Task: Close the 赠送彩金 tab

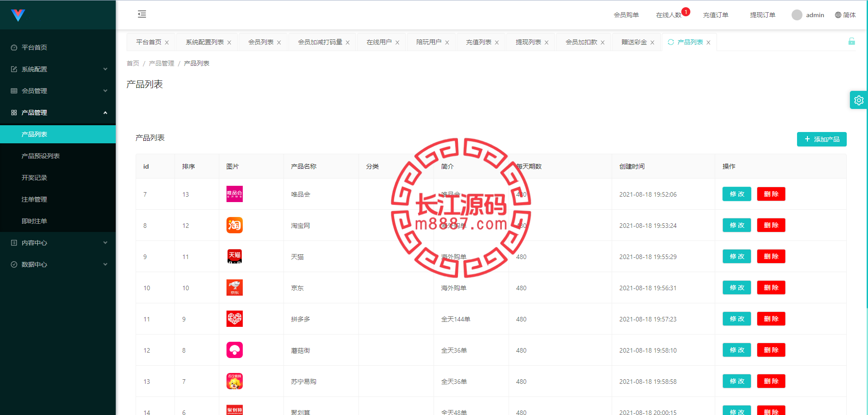Action: coord(652,42)
